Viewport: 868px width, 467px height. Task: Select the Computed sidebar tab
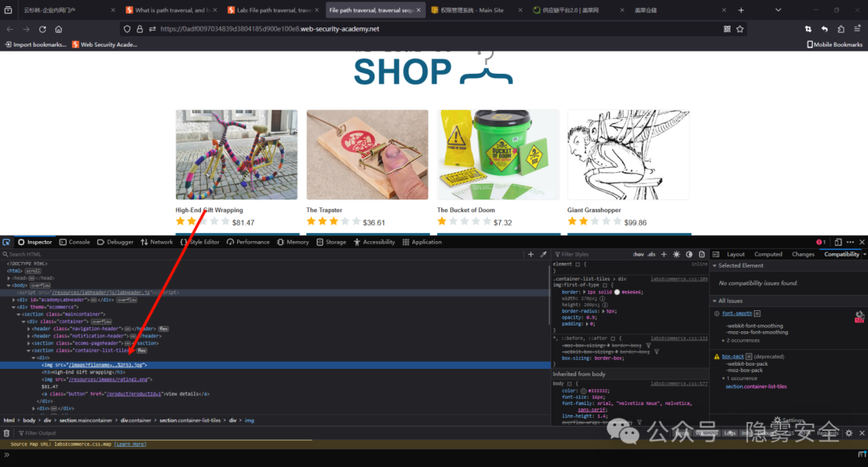768,255
